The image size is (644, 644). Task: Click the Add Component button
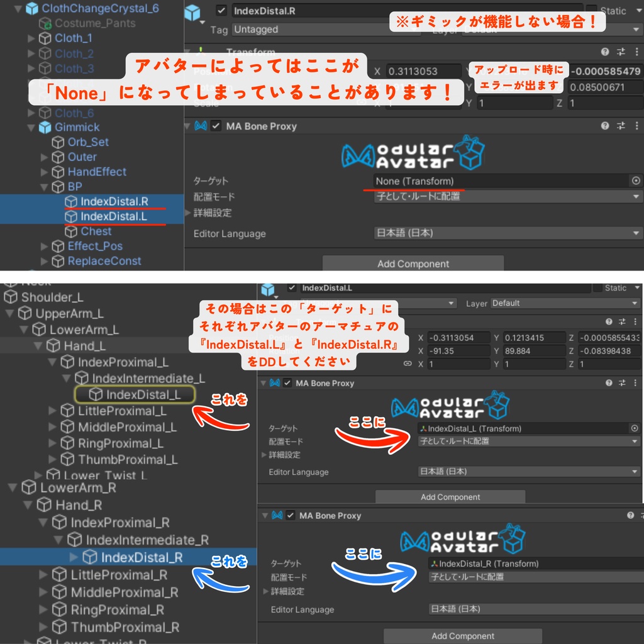click(413, 263)
